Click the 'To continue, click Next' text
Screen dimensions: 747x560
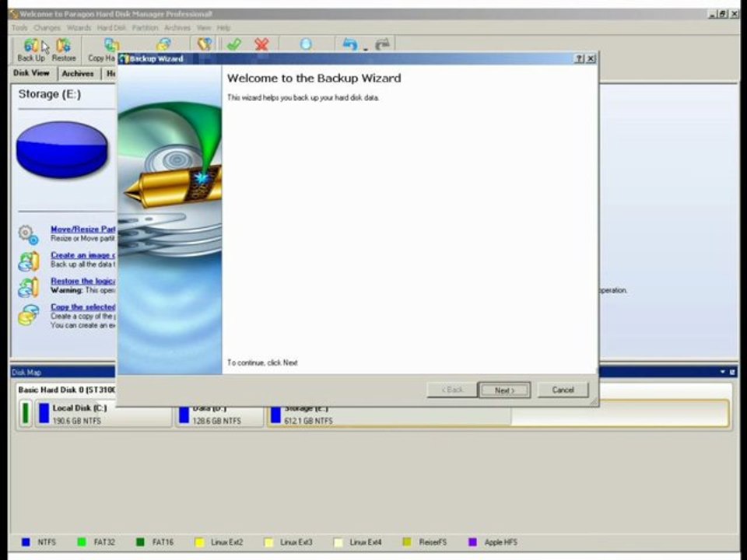pos(262,363)
